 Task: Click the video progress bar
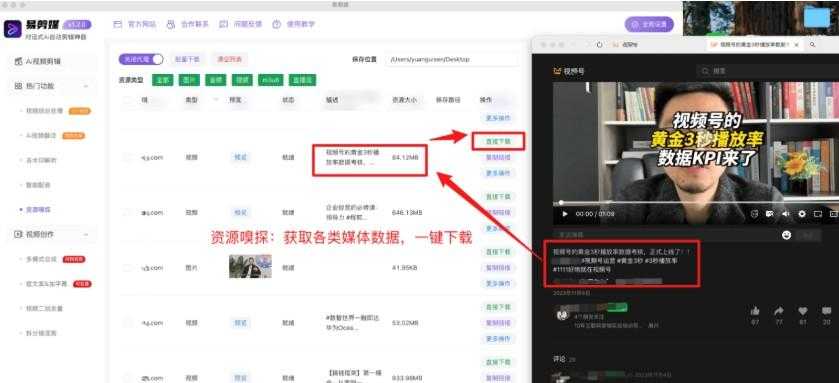(696, 203)
